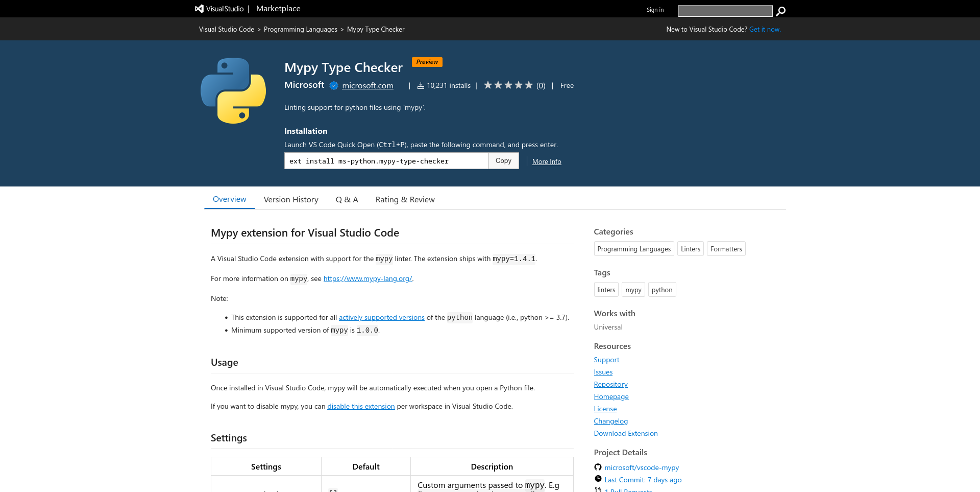Copy the ext install command
The width and height of the screenshot is (980, 492).
503,161
